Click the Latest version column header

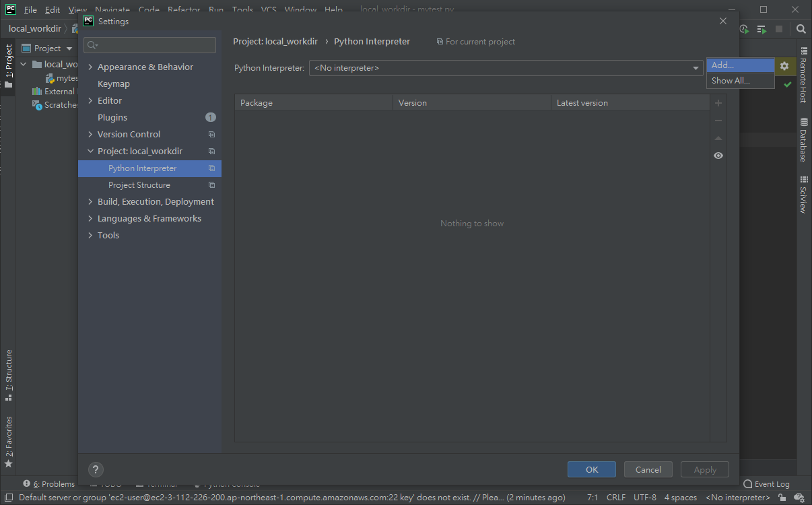click(x=630, y=103)
